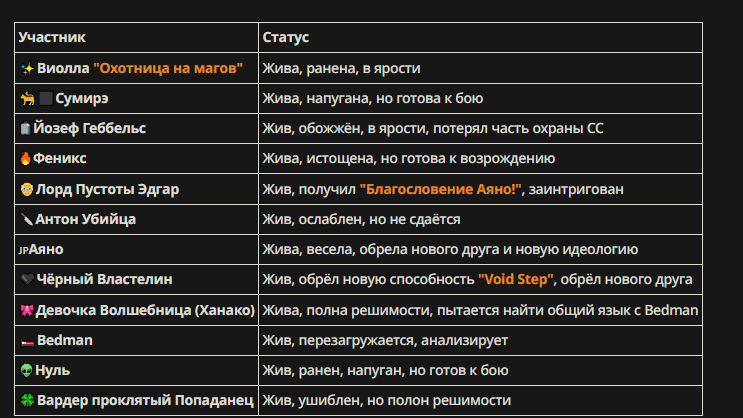Click the bed emoji beside Bedman
Image resolution: width=743 pixels, height=418 pixels.
pos(27,341)
